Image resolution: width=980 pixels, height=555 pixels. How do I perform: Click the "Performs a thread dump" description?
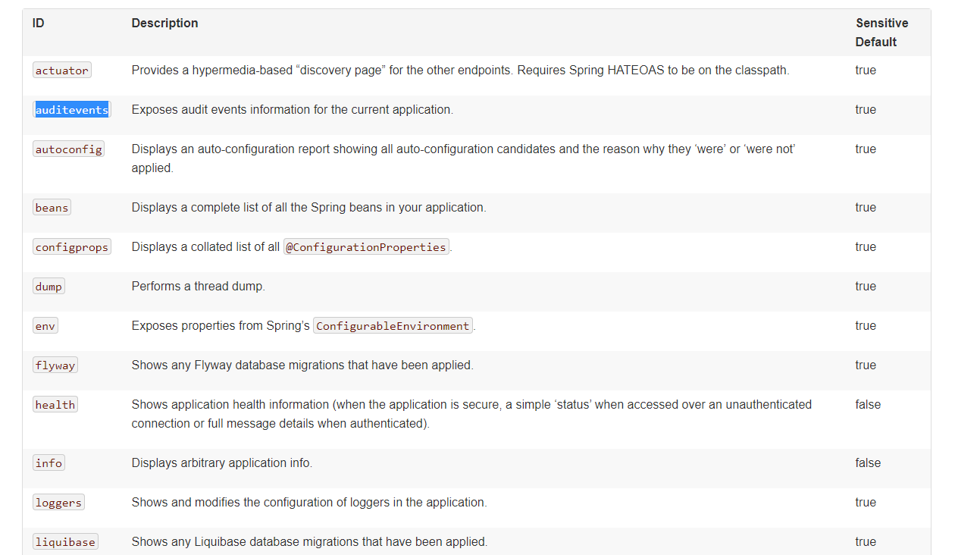click(x=198, y=287)
